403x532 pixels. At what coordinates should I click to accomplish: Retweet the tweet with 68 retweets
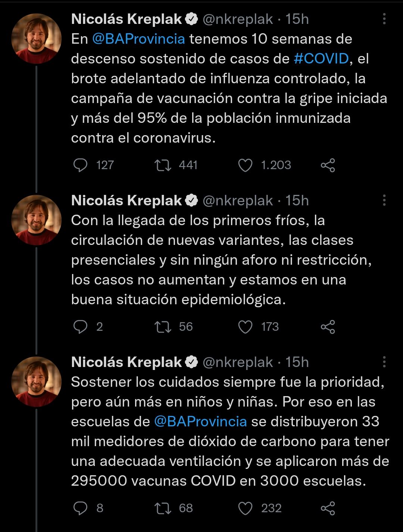click(x=163, y=508)
